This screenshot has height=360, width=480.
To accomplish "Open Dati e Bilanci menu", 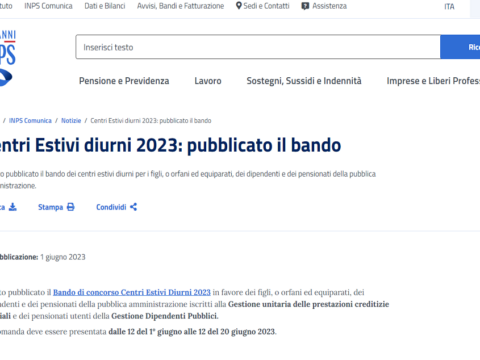I will click(105, 6).
